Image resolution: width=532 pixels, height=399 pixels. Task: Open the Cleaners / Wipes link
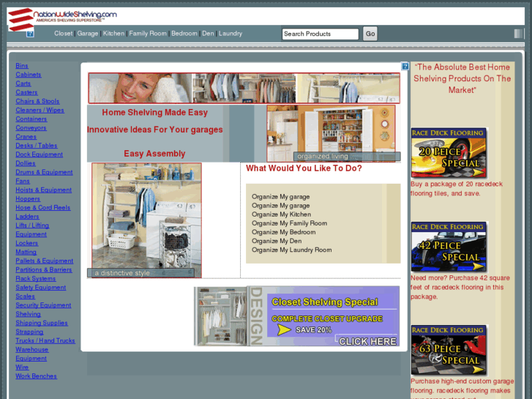coord(40,110)
